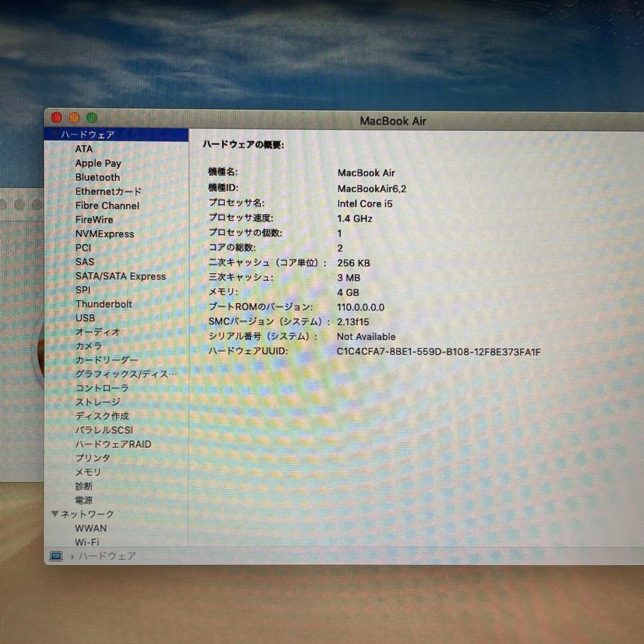Viewport: 644px width, 644px height.
Task: Select the カメラ entry
Action: point(90,346)
